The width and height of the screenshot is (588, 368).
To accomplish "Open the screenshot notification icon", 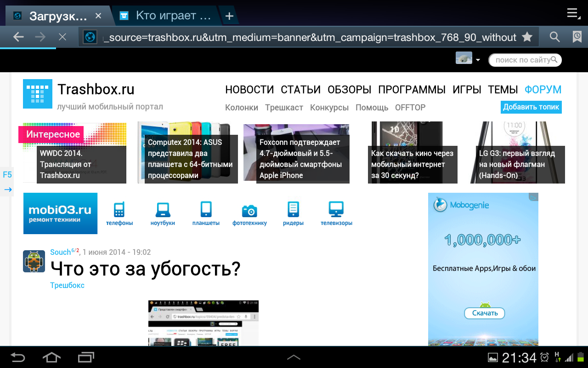I will pos(492,357).
